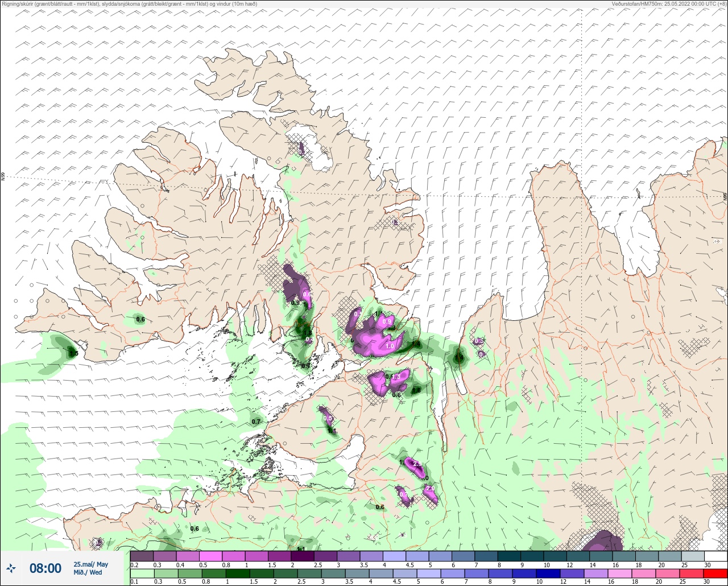Click the 'Mið./ Wed' weekday label

click(x=88, y=572)
